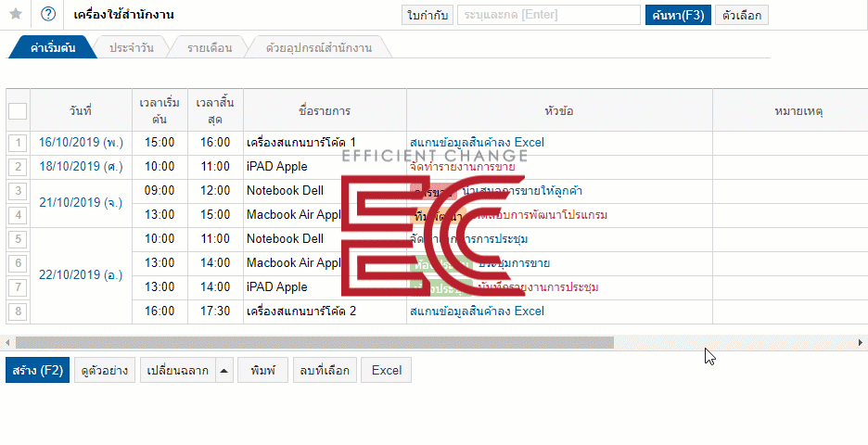
Task: Select row 7 checkbox
Action: pyautogui.click(x=18, y=287)
